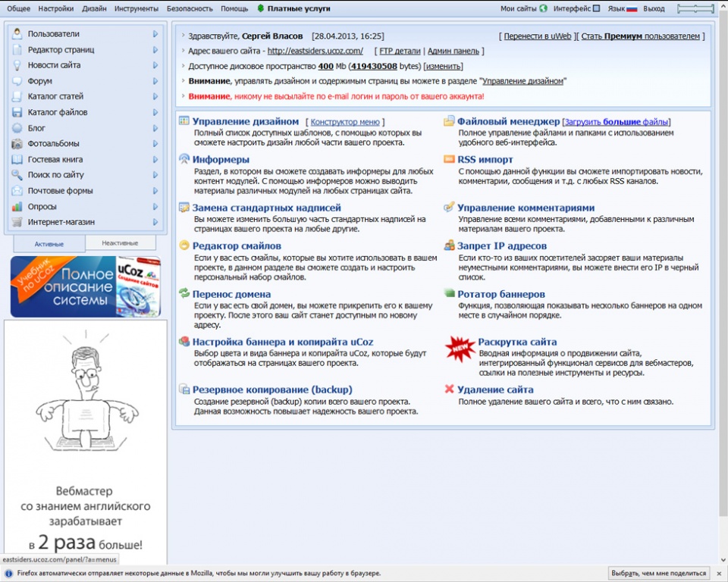This screenshot has width=728, height=582.
Task: Click the Опросы bar chart icon
Action: pos(17,207)
